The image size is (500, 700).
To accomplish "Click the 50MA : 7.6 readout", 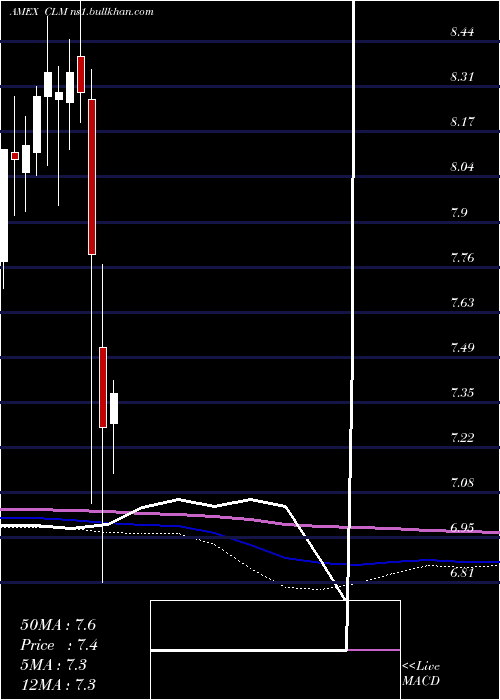I will [x=58, y=625].
